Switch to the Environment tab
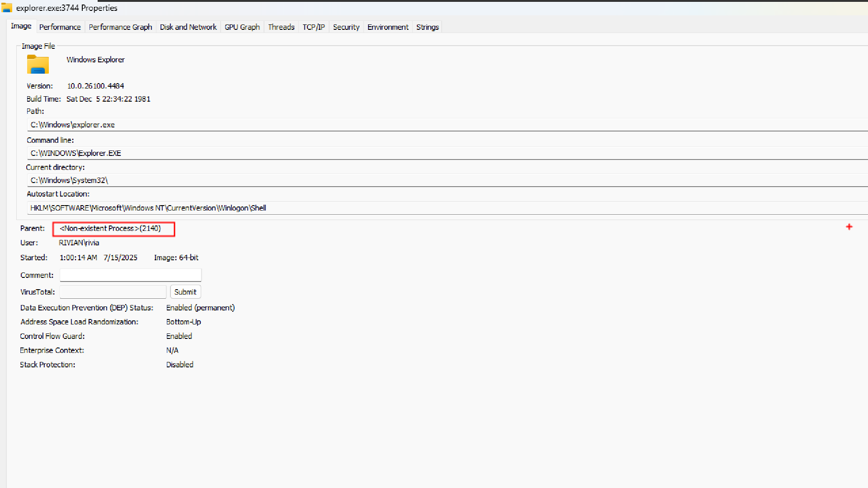 tap(387, 27)
